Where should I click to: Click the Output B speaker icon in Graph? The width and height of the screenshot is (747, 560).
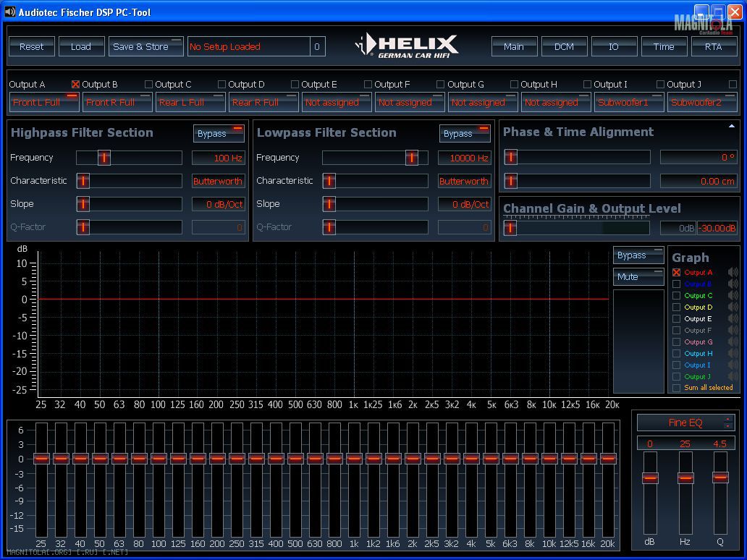(733, 284)
